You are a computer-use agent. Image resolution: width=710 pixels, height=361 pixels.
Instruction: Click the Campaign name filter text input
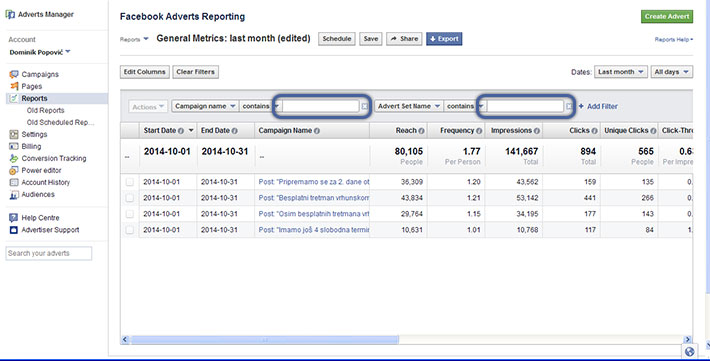point(321,106)
